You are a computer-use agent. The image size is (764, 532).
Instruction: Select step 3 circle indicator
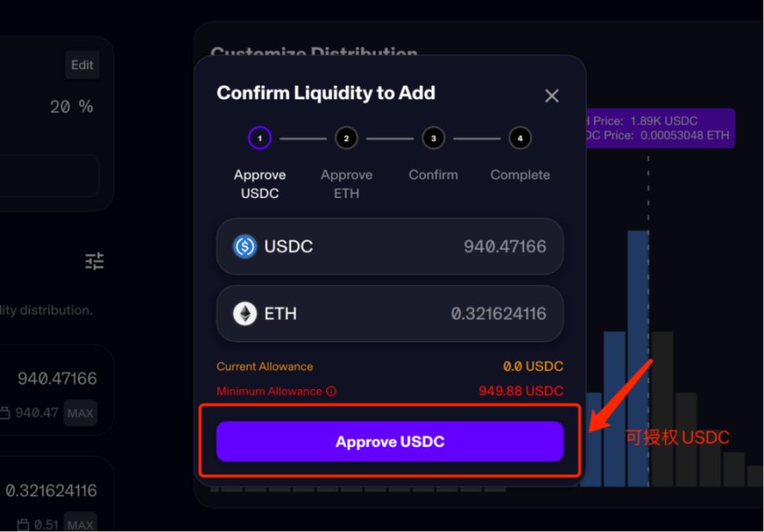point(433,139)
